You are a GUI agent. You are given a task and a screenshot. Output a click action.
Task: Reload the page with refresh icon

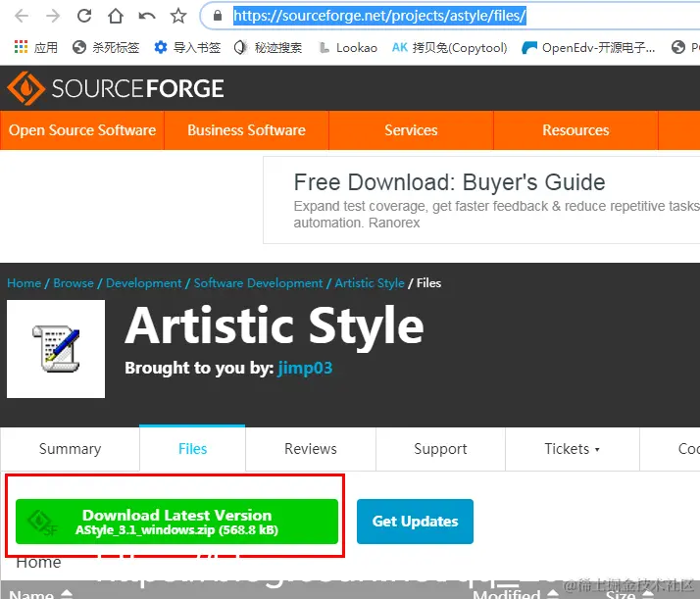pos(84,16)
